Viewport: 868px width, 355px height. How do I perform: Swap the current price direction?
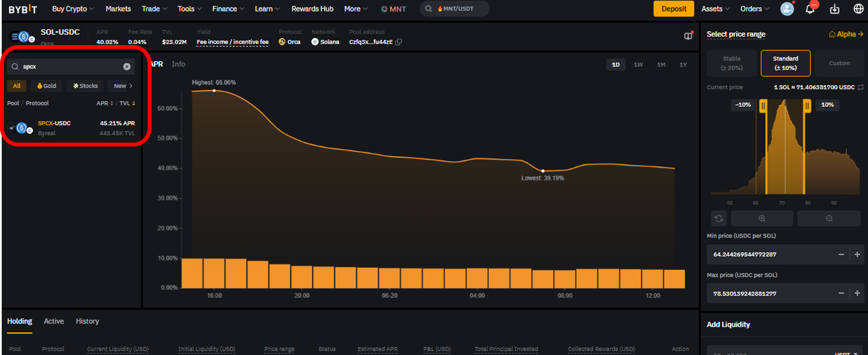(861, 87)
